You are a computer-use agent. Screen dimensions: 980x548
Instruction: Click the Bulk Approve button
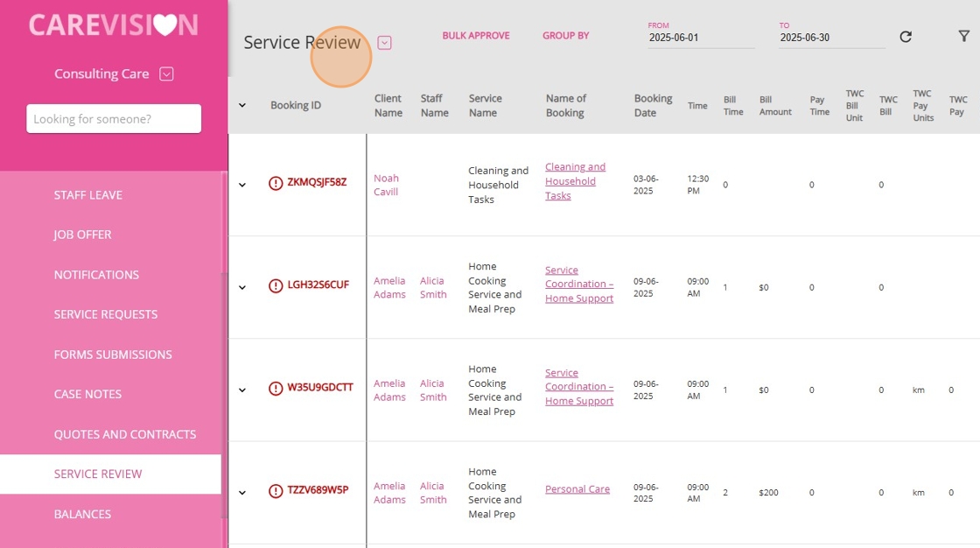click(x=476, y=36)
